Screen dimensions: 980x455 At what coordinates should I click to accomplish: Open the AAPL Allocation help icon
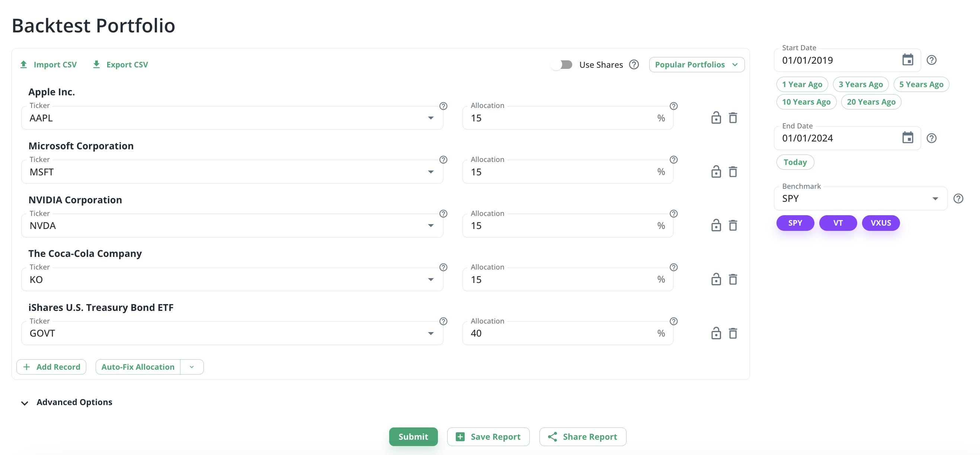673,106
